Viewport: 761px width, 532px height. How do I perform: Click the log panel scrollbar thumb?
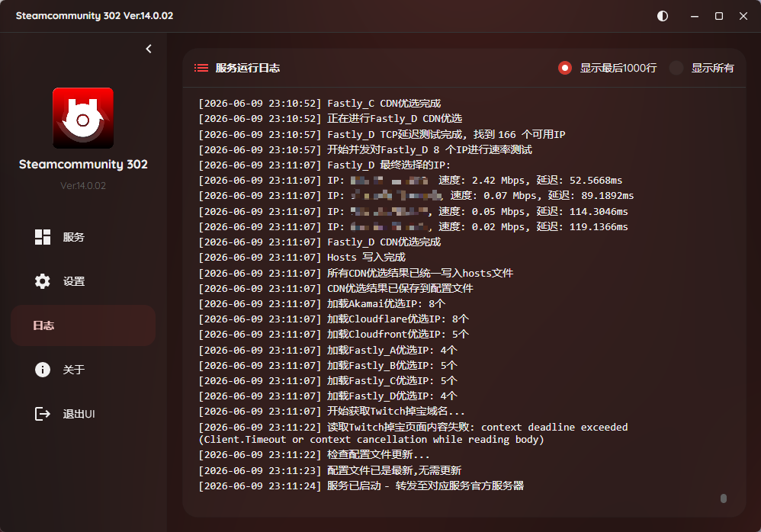click(724, 498)
